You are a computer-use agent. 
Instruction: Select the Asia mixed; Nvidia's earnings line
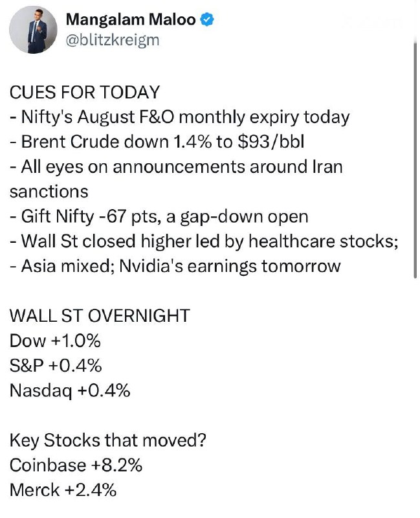175,266
